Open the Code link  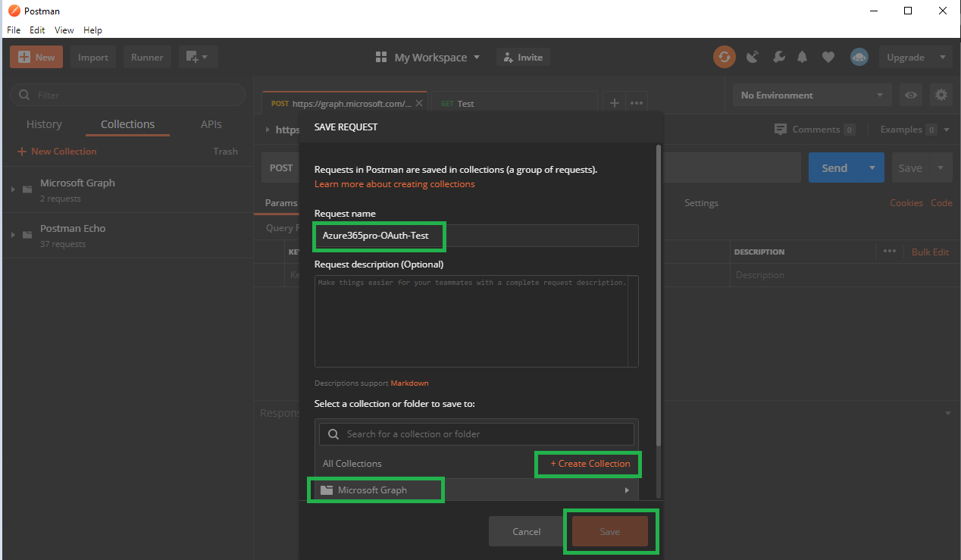941,203
